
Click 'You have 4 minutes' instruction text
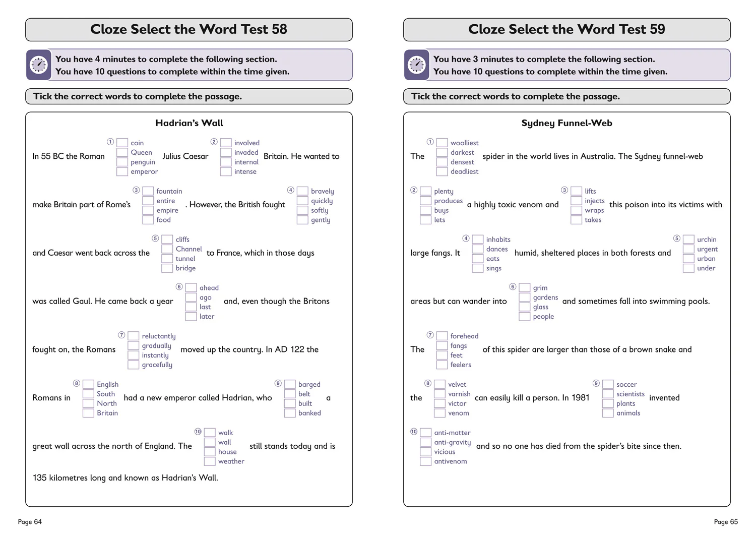pos(166,60)
